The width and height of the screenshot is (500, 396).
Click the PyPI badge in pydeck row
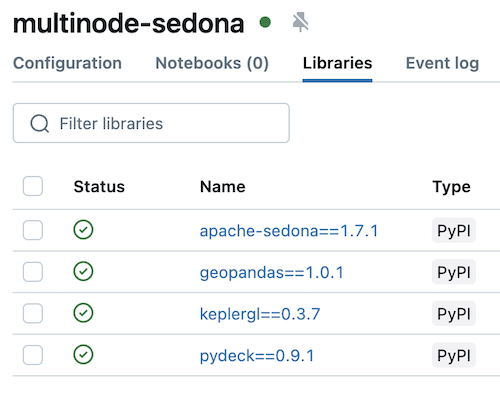454,355
